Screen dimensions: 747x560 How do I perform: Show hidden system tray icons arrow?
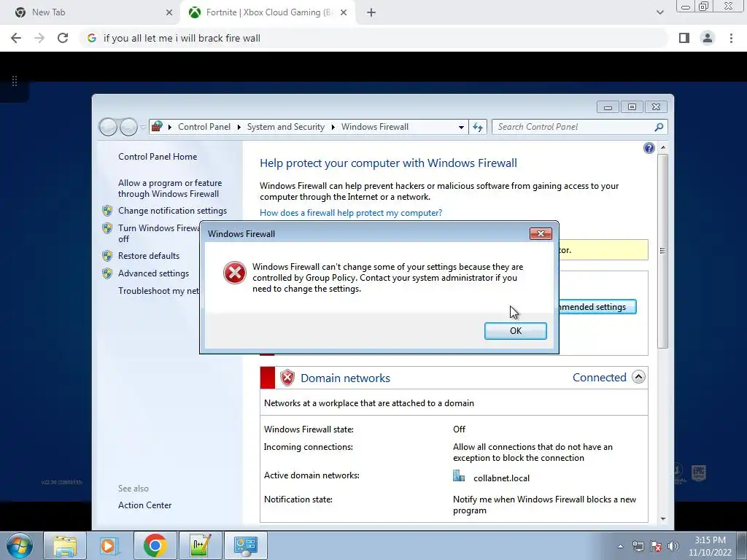pyautogui.click(x=620, y=546)
